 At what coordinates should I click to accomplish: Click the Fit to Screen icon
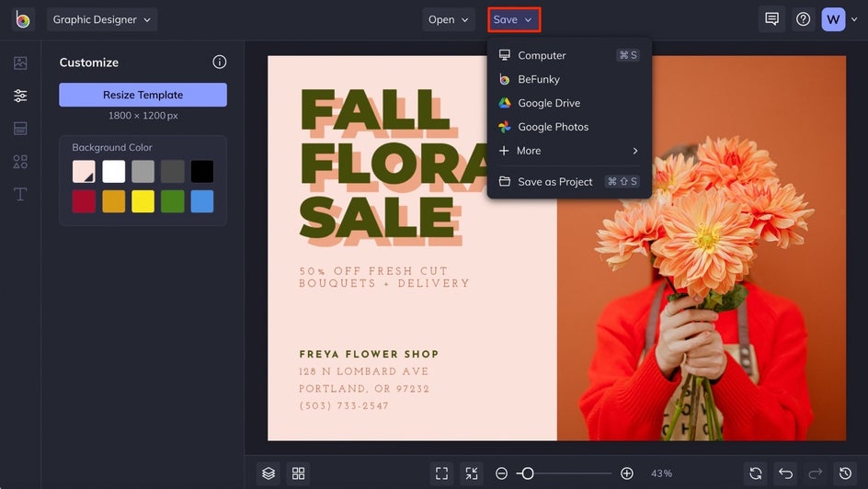click(x=442, y=473)
